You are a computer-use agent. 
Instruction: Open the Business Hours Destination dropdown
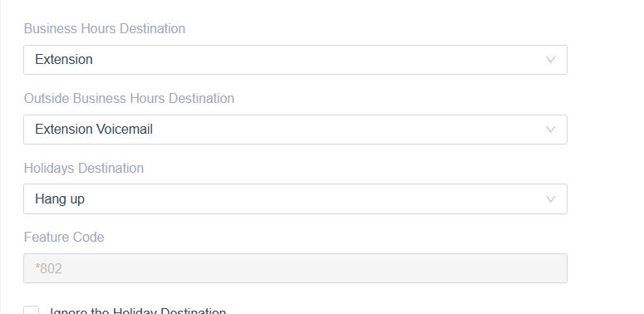(295, 60)
